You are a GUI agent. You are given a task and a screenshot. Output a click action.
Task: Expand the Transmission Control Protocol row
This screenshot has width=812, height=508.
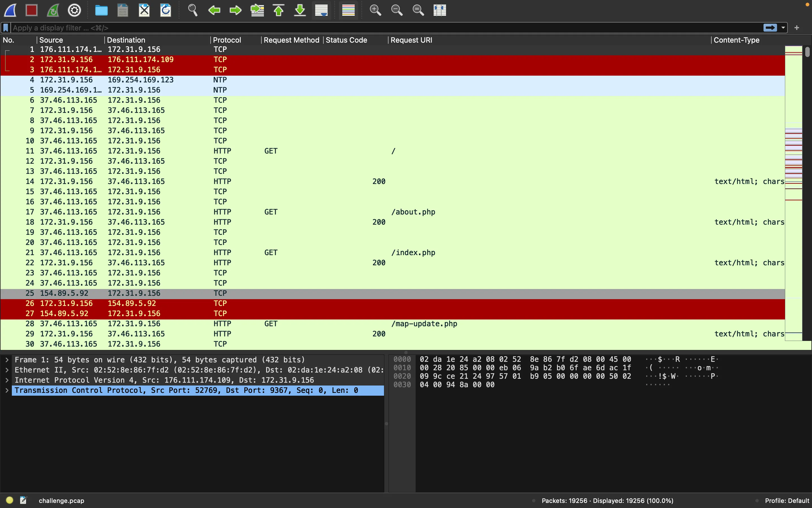(7, 390)
